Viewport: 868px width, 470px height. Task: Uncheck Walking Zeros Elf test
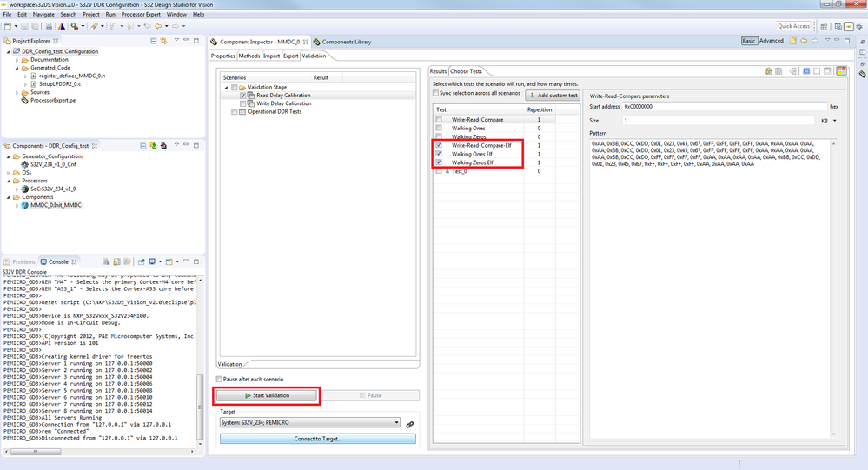[439, 162]
